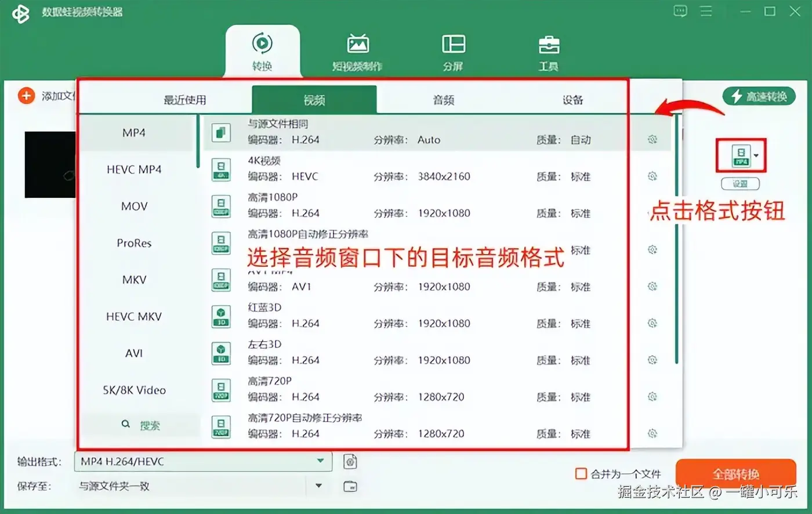Switch to the 最近使用 format tab
812x514 pixels.
pos(184,100)
